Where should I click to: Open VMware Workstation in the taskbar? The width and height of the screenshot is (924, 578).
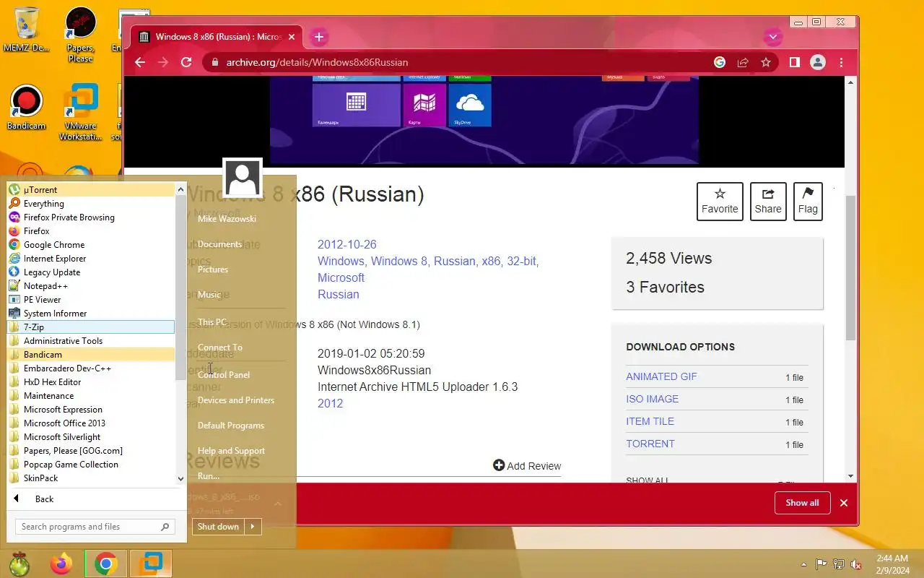[x=151, y=564]
